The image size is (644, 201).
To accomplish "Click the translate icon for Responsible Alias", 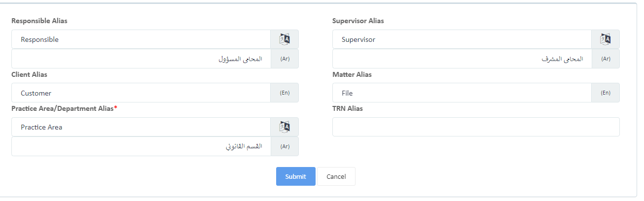I will click(x=285, y=39).
